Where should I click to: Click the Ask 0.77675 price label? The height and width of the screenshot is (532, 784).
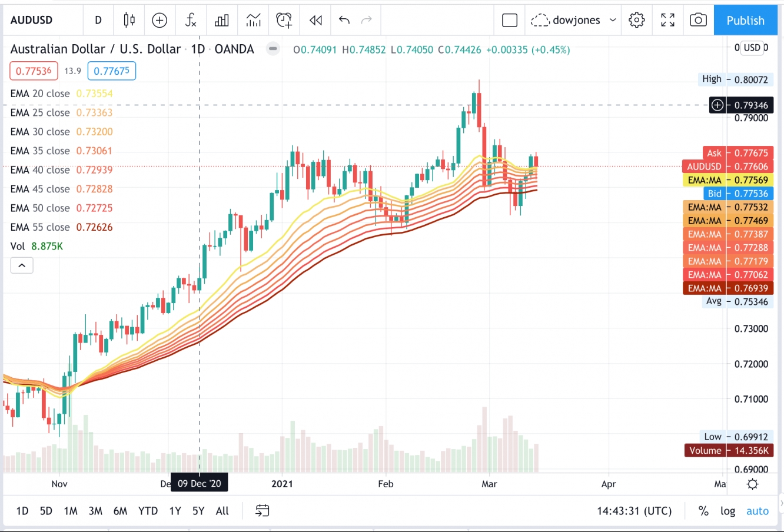(x=738, y=153)
